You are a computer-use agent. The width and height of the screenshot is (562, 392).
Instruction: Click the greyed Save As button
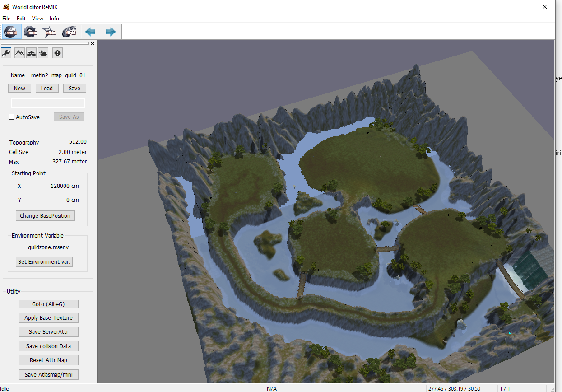coord(69,117)
